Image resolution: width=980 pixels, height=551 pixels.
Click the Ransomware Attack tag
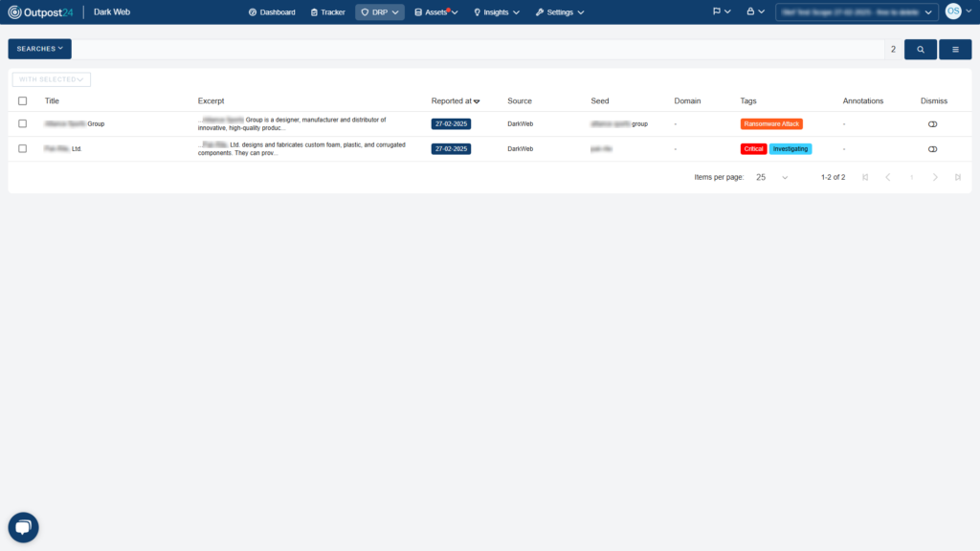(x=771, y=123)
